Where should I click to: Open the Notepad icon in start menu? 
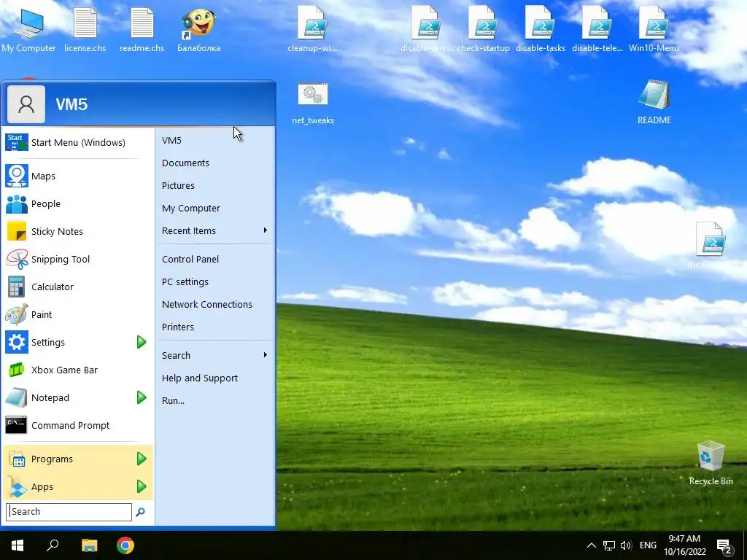[x=17, y=397]
